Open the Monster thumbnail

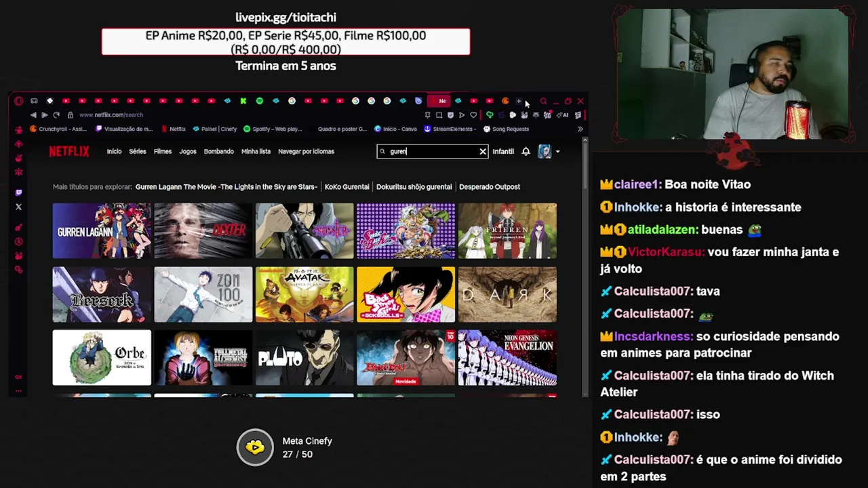pyautogui.click(x=304, y=231)
